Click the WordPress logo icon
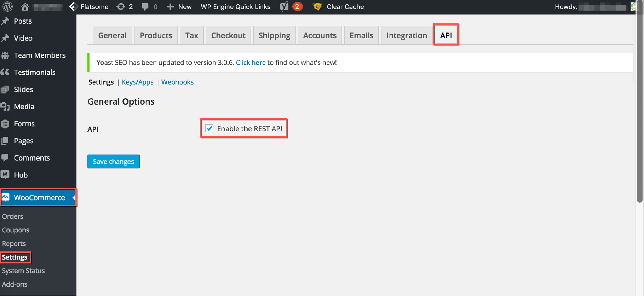Image resolution: width=644 pixels, height=296 pixels. (7, 7)
